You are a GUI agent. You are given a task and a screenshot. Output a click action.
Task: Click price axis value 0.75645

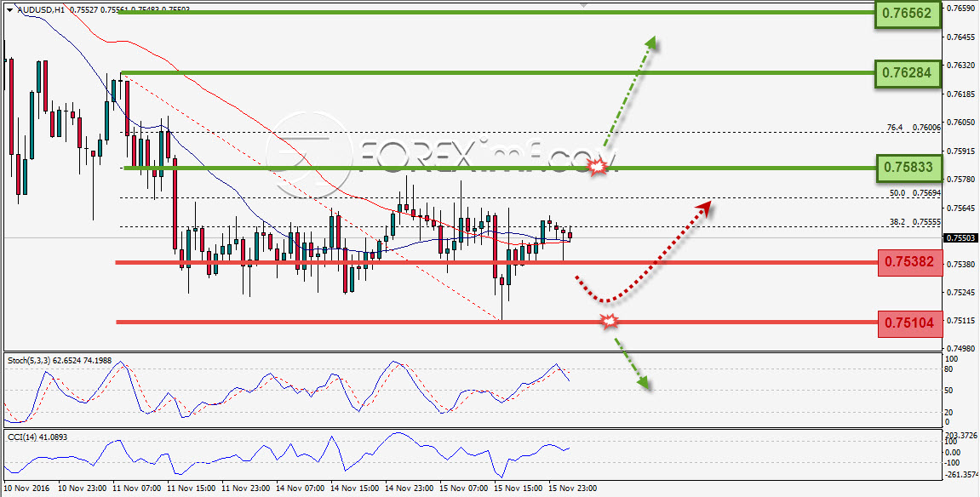961,208
